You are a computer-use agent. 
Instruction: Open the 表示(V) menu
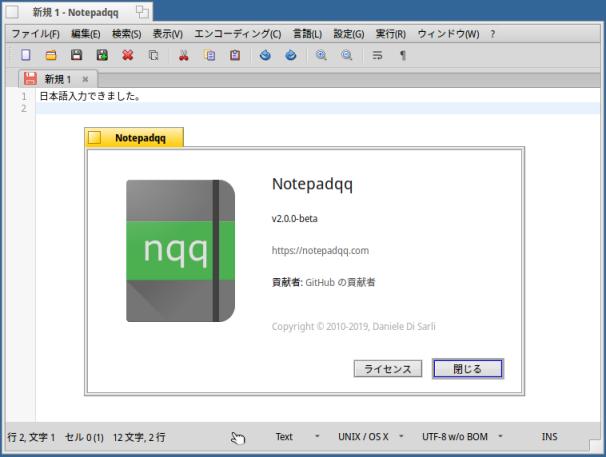(x=168, y=34)
